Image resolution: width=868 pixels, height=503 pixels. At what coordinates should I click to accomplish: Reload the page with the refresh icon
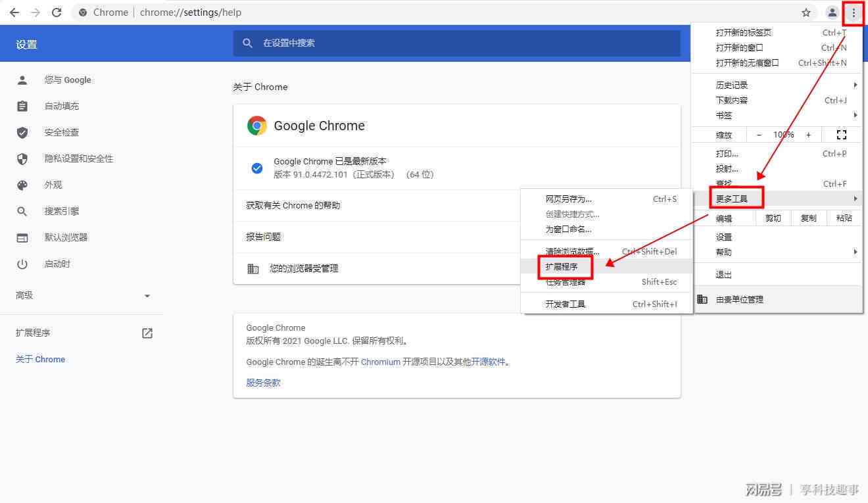pos(57,12)
